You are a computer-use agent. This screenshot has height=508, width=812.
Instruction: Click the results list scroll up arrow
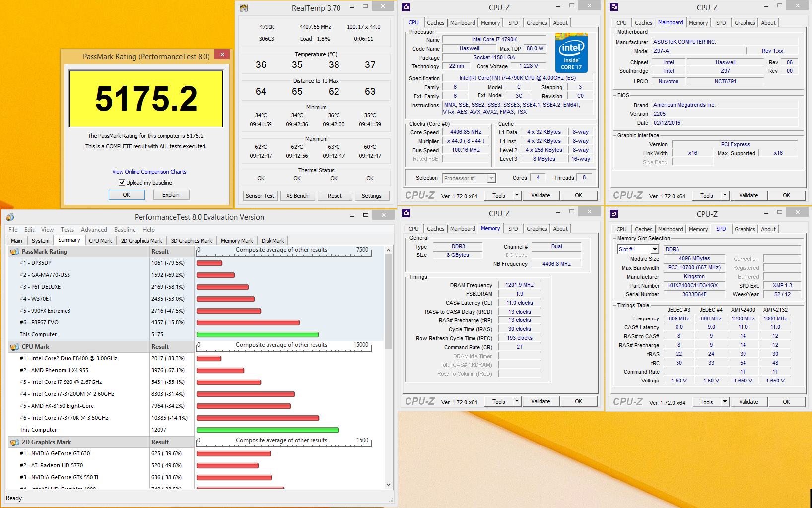point(388,251)
